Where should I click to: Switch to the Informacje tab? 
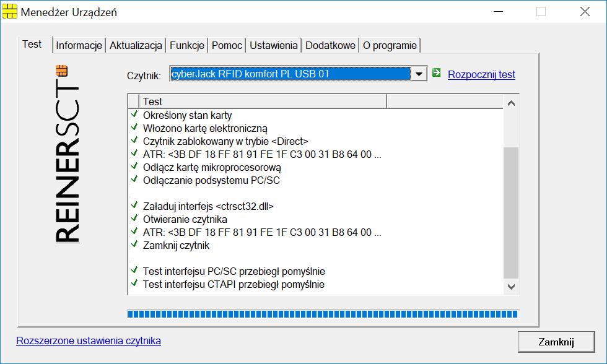pos(79,45)
